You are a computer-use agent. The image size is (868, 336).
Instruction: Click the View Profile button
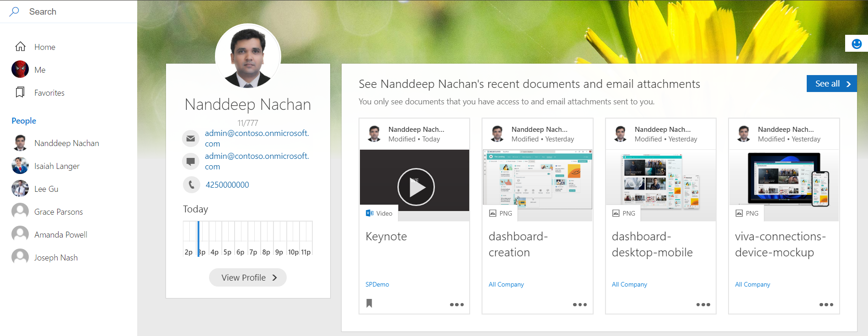pyautogui.click(x=248, y=277)
